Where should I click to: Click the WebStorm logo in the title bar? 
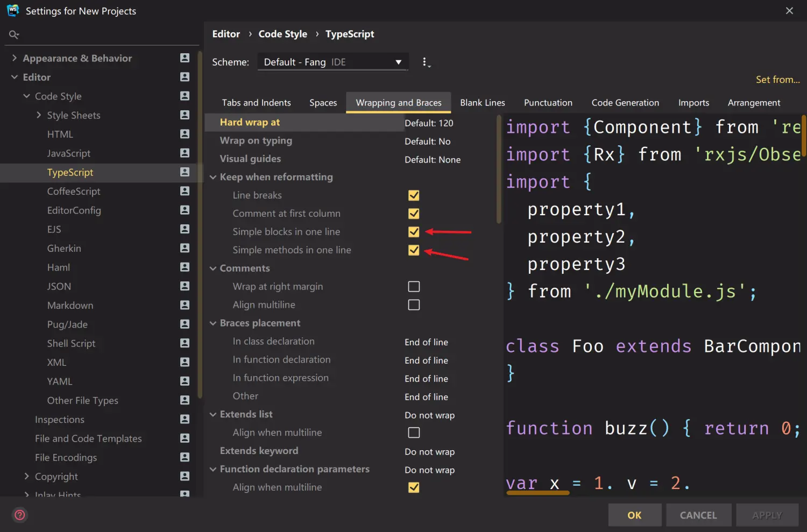pos(12,10)
